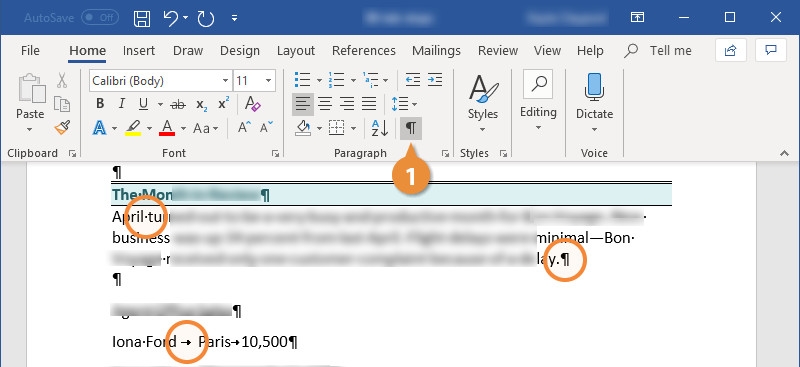Click the Copy icon

(62, 104)
